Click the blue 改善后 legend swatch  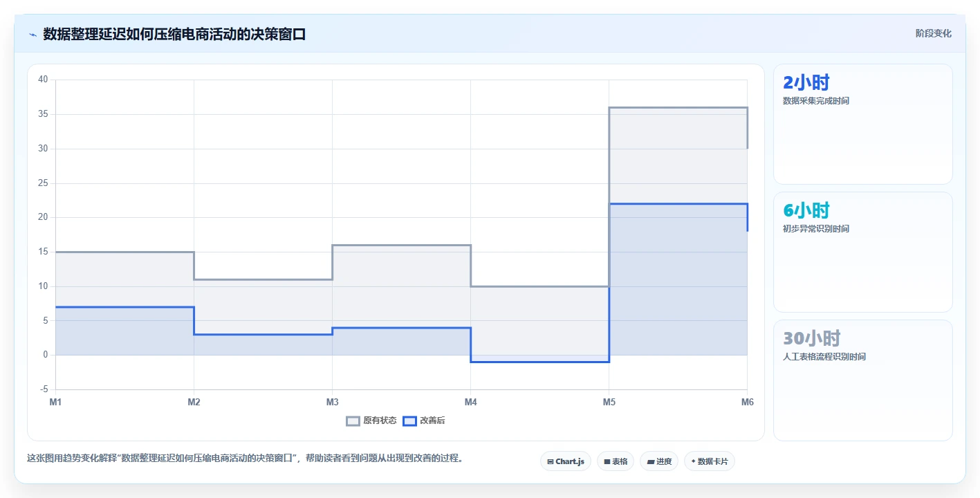coord(410,421)
